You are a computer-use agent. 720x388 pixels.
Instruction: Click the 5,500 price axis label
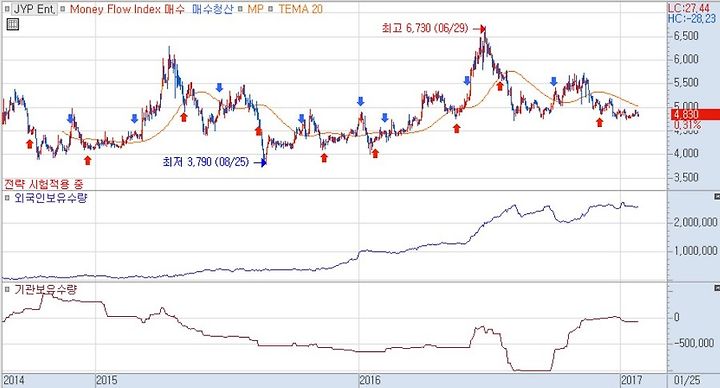(x=686, y=83)
